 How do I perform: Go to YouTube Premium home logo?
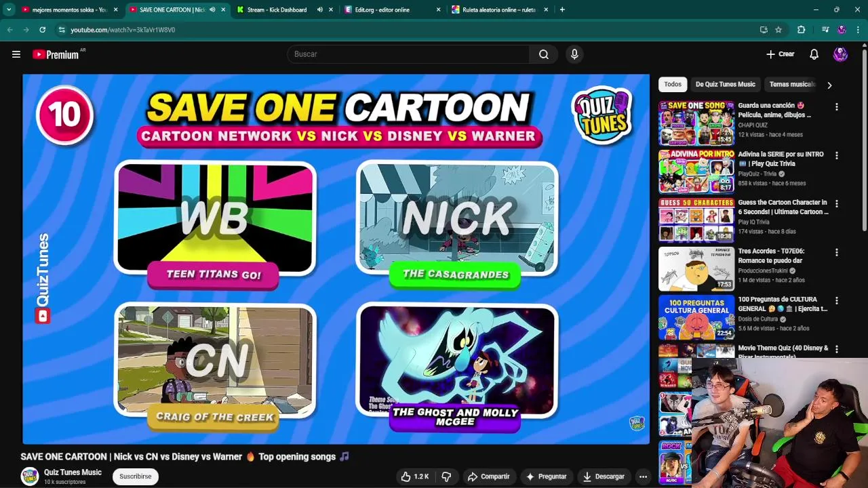[x=56, y=54]
